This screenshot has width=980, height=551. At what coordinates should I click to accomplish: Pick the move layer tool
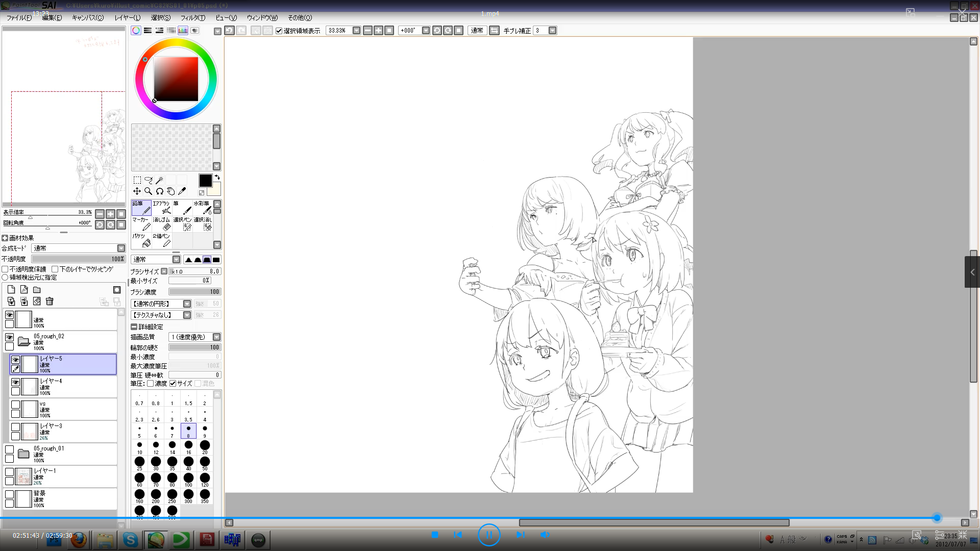137,191
